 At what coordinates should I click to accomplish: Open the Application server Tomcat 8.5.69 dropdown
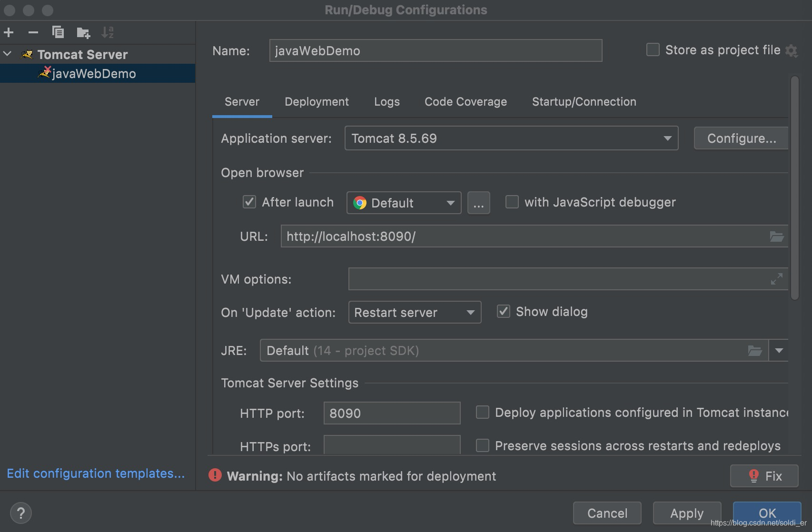pos(511,138)
